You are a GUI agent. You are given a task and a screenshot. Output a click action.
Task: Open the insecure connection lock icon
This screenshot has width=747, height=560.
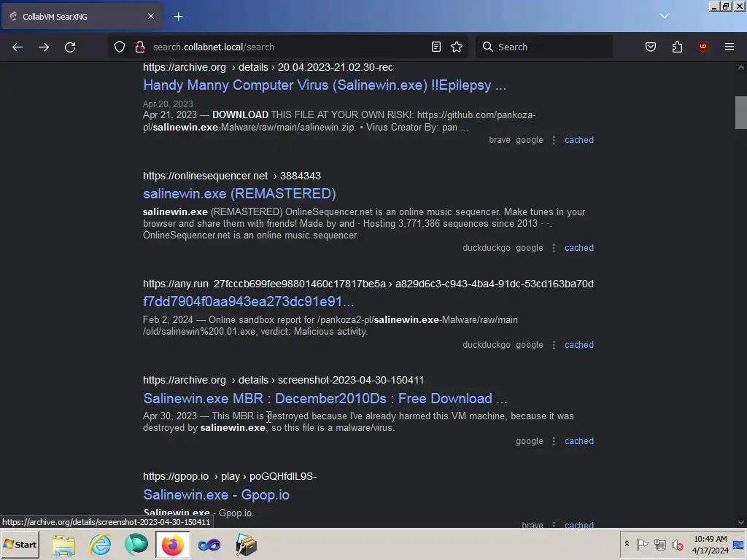[139, 47]
